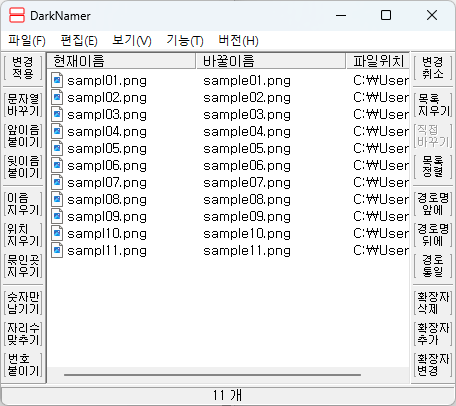
Task: Select the file icon of sampl03.png
Action: coord(57,114)
